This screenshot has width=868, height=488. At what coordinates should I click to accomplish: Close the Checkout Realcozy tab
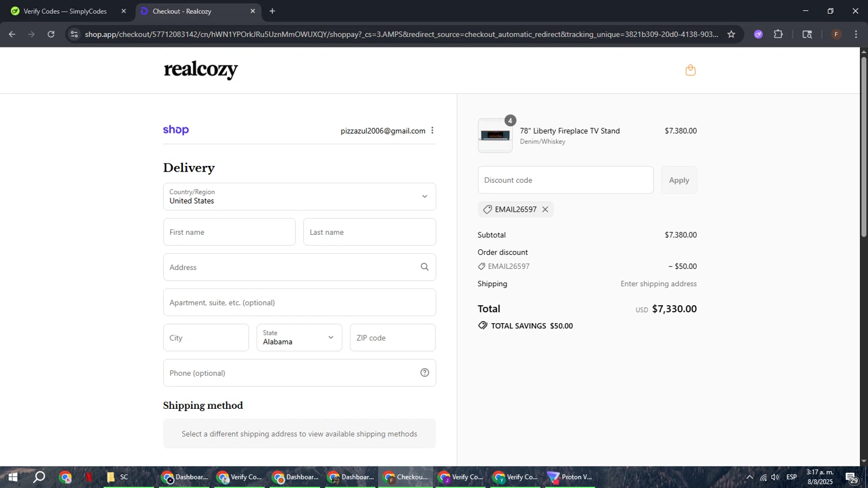point(252,11)
